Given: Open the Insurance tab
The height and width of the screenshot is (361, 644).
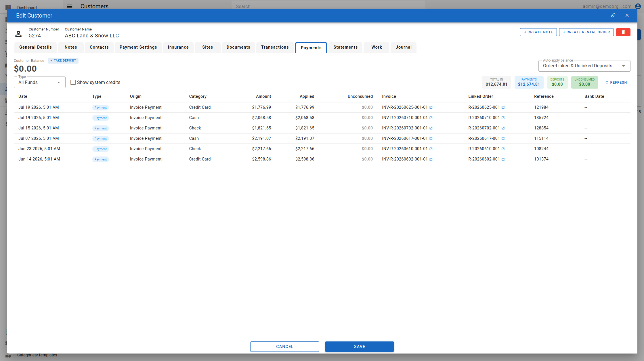Looking at the screenshot, I should 178,47.
